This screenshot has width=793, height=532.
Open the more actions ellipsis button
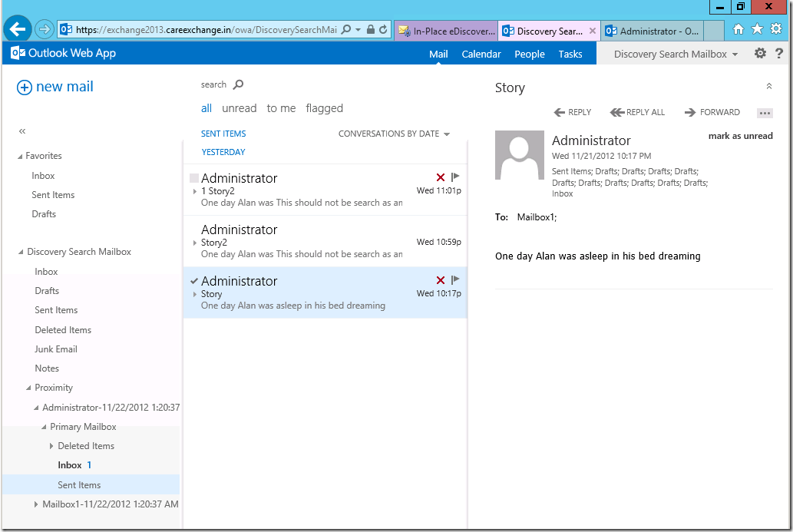[765, 113]
